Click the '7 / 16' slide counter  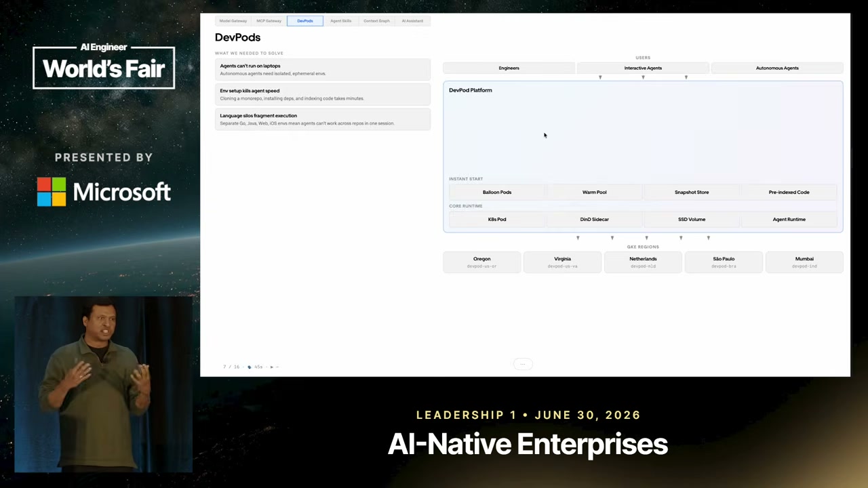pyautogui.click(x=231, y=367)
